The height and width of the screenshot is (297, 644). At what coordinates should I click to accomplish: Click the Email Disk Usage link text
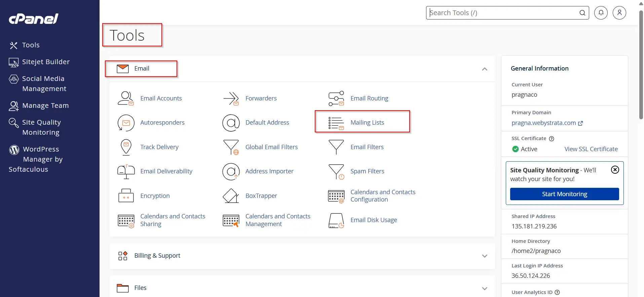point(374,220)
